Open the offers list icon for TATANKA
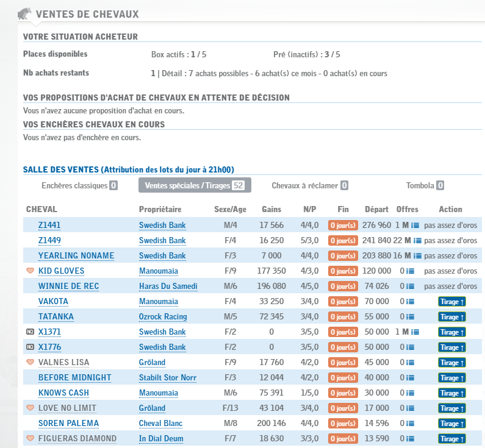485x448 pixels. coord(411,317)
